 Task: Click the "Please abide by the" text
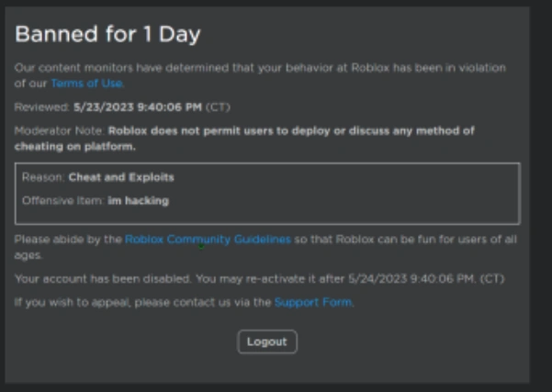[x=68, y=240]
